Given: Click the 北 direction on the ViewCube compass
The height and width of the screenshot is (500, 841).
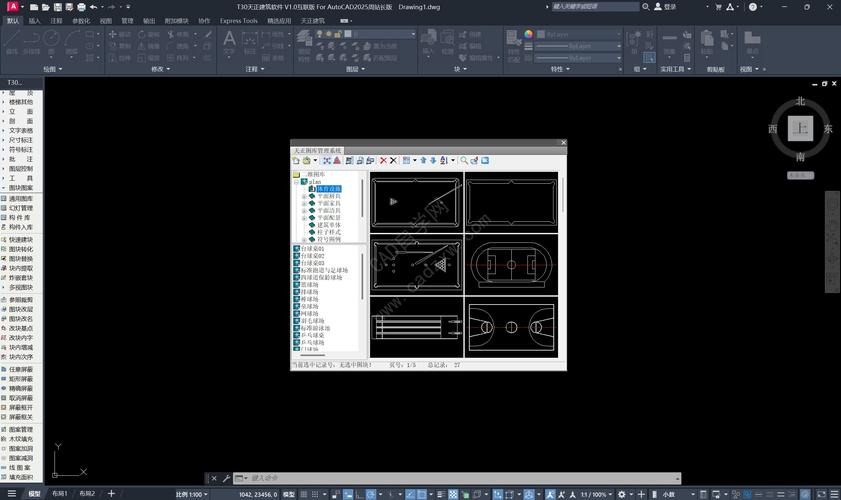Looking at the screenshot, I should 800,101.
